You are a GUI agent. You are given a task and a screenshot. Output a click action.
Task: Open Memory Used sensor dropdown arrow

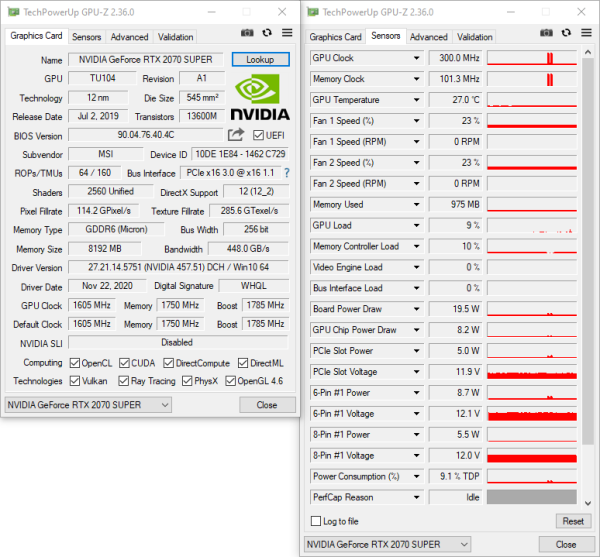416,205
